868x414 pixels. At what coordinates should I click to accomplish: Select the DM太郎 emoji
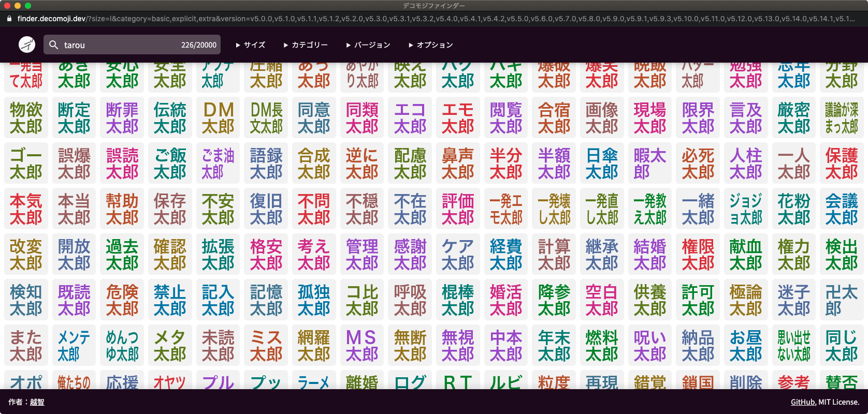tap(218, 118)
